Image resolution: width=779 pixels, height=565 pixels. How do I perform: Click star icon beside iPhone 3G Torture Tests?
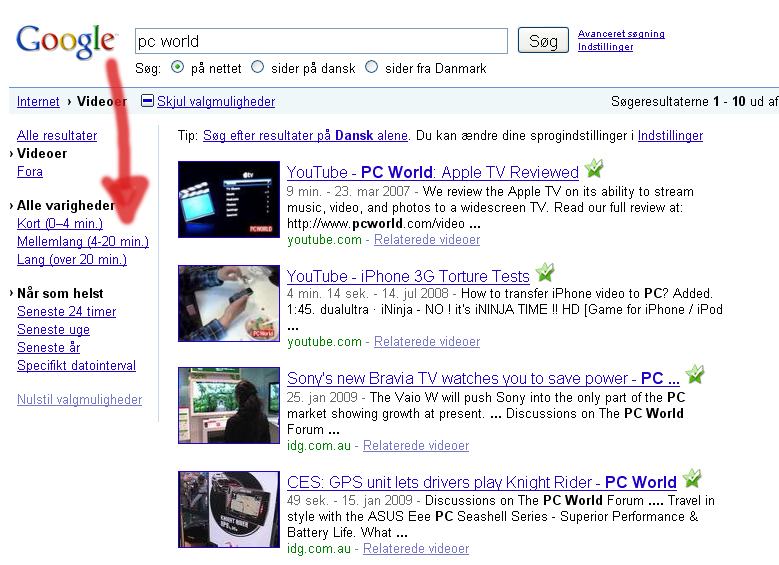(545, 272)
